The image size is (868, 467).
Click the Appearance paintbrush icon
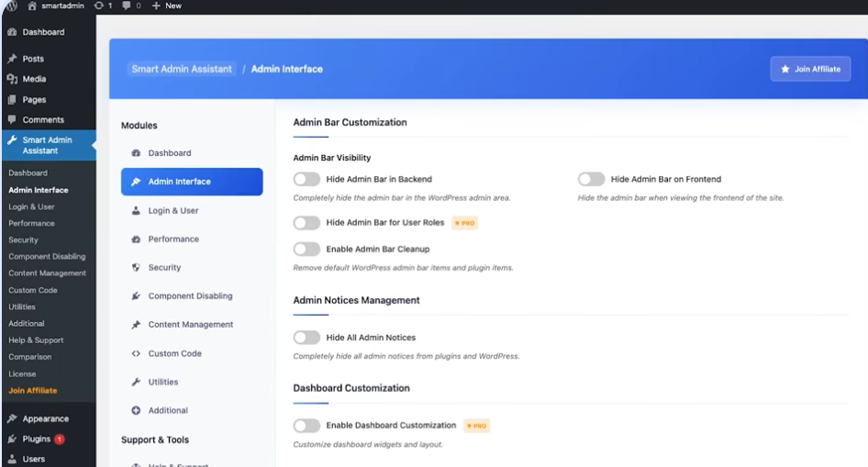pos(12,419)
